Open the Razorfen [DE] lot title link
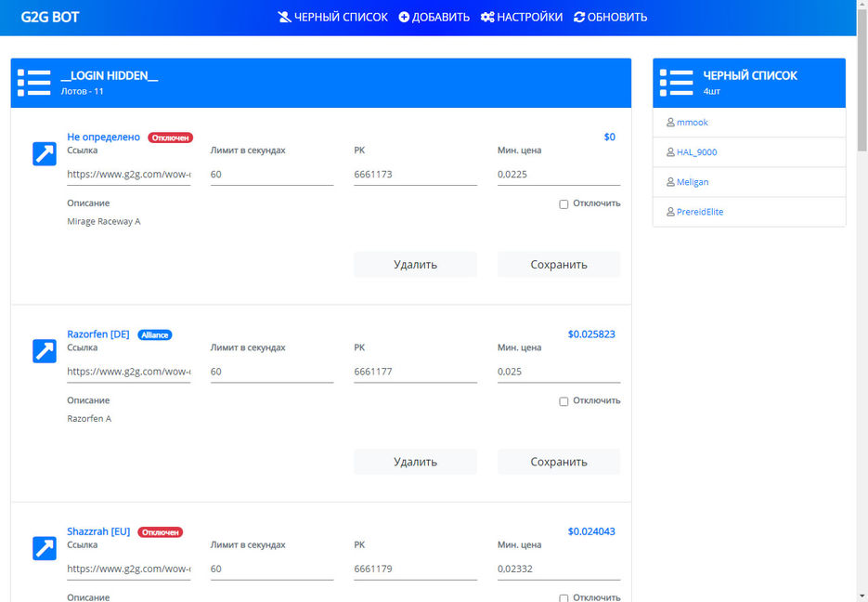The width and height of the screenshot is (868, 602). point(98,334)
